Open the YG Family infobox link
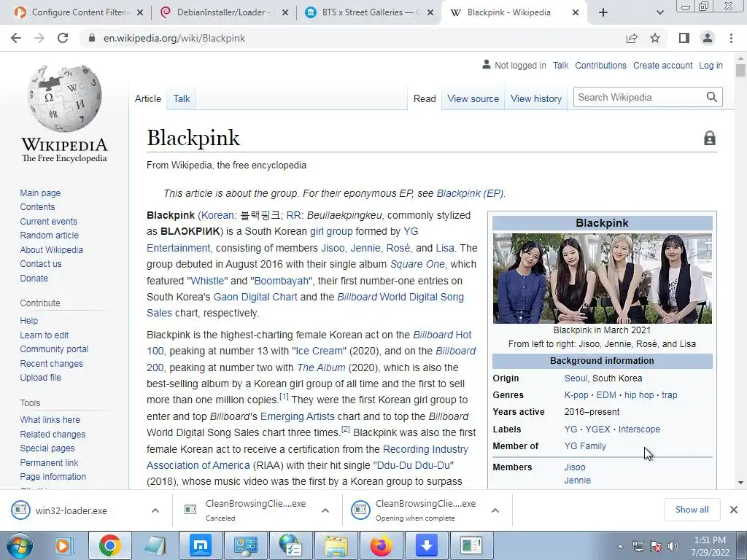 coord(585,446)
